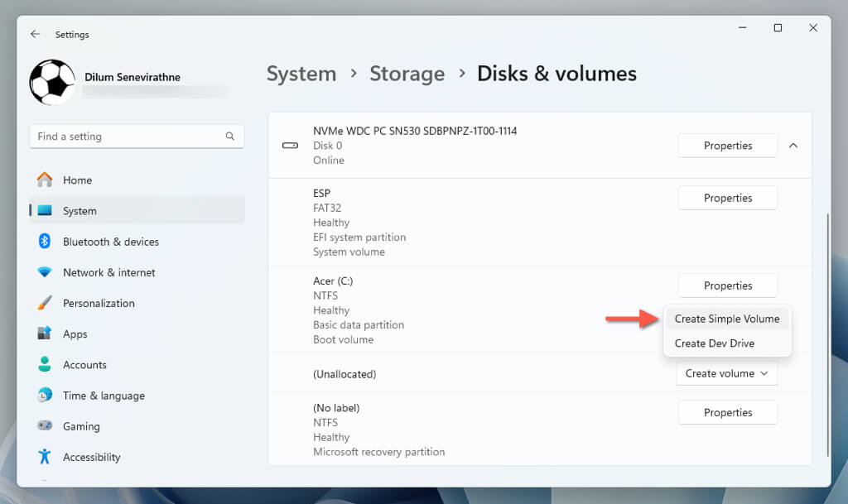The image size is (848, 504).
Task: Collapse the Disk 0 chevron
Action: 793,146
